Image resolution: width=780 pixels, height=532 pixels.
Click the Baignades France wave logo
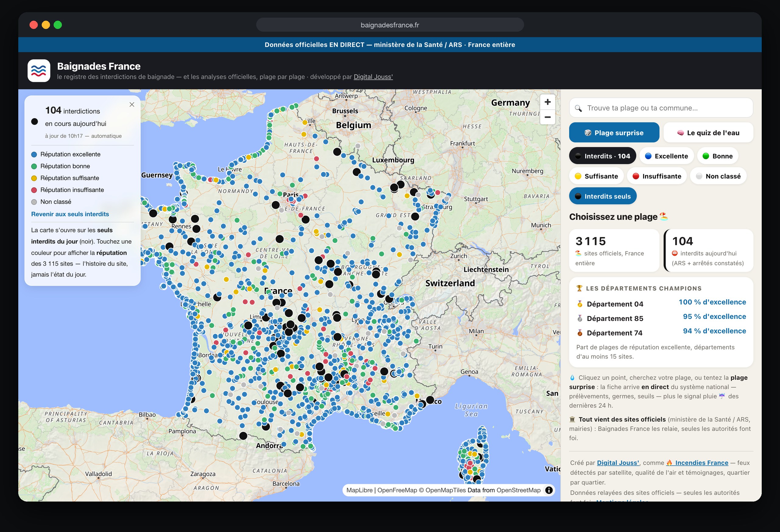tap(39, 70)
